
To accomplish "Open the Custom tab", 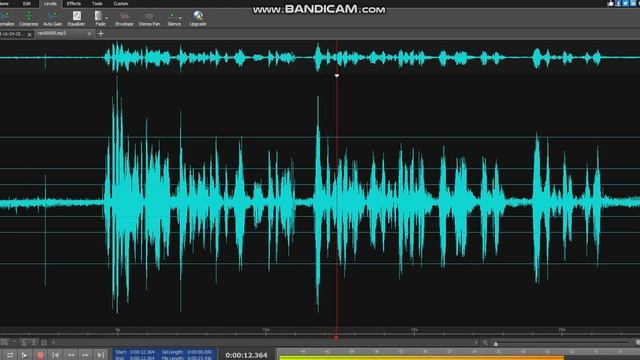I will pyautogui.click(x=120, y=4).
